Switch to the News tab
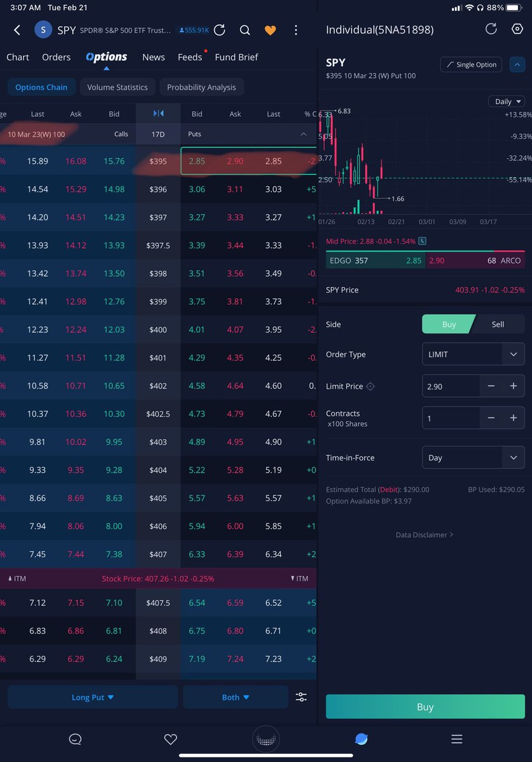The width and height of the screenshot is (532, 762). (154, 57)
